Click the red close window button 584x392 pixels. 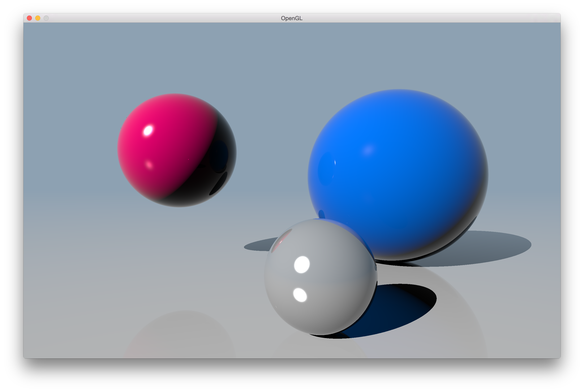29,18
